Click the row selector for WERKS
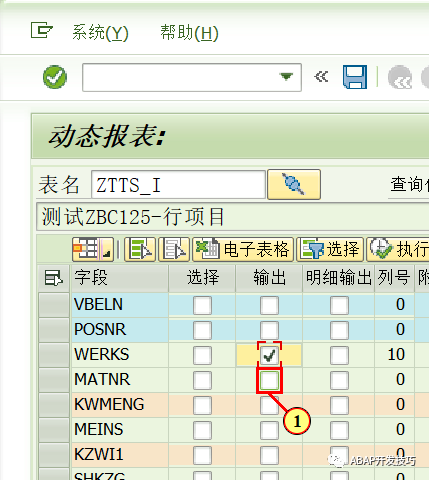The width and height of the screenshot is (429, 480). 54,355
